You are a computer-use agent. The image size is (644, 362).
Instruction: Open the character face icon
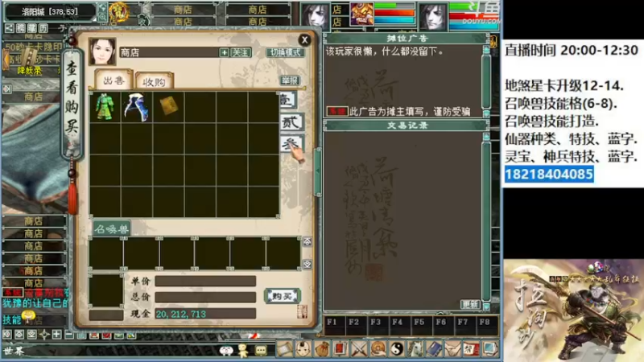click(x=303, y=349)
